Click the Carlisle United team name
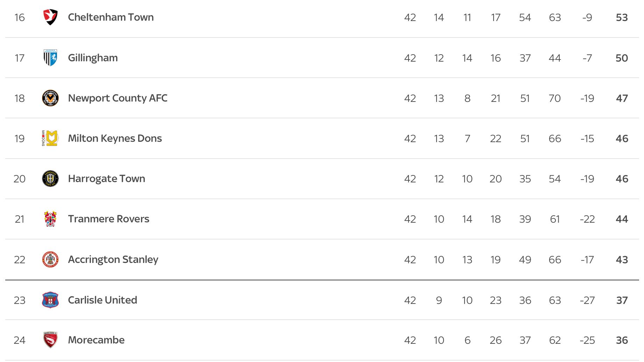This screenshot has width=644, height=362. [x=102, y=300]
